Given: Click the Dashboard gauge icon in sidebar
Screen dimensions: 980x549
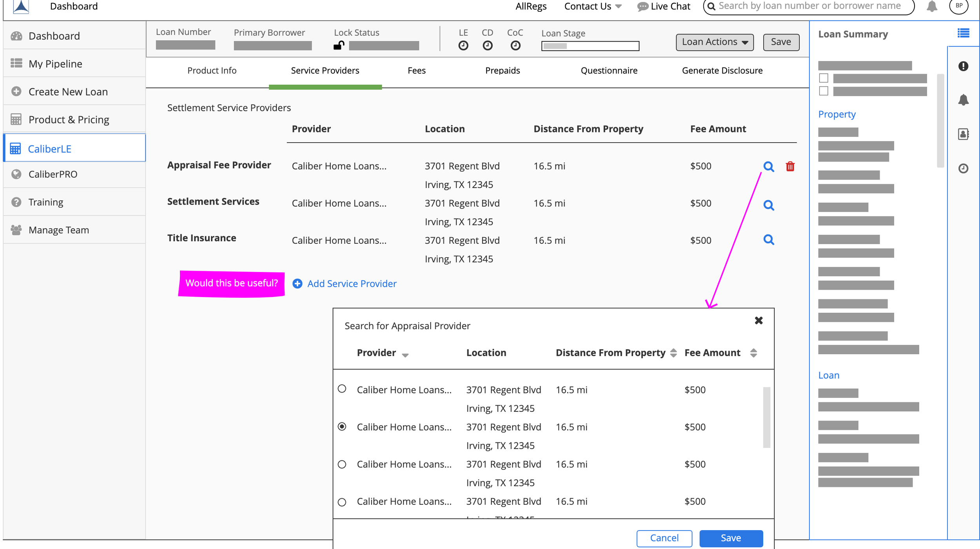Looking at the screenshot, I should point(16,36).
